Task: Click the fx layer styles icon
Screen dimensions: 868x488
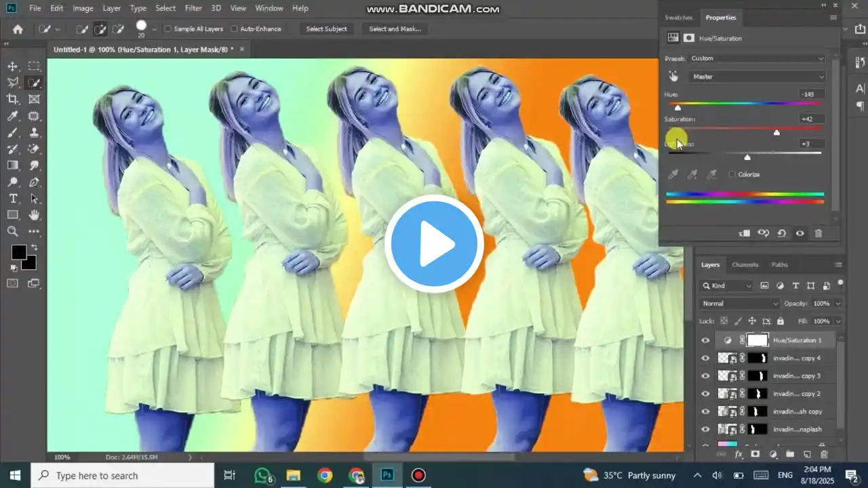Action: [x=738, y=454]
